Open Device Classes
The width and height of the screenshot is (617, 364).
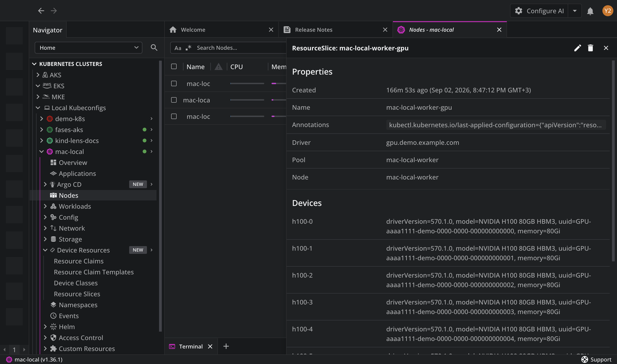(76, 283)
